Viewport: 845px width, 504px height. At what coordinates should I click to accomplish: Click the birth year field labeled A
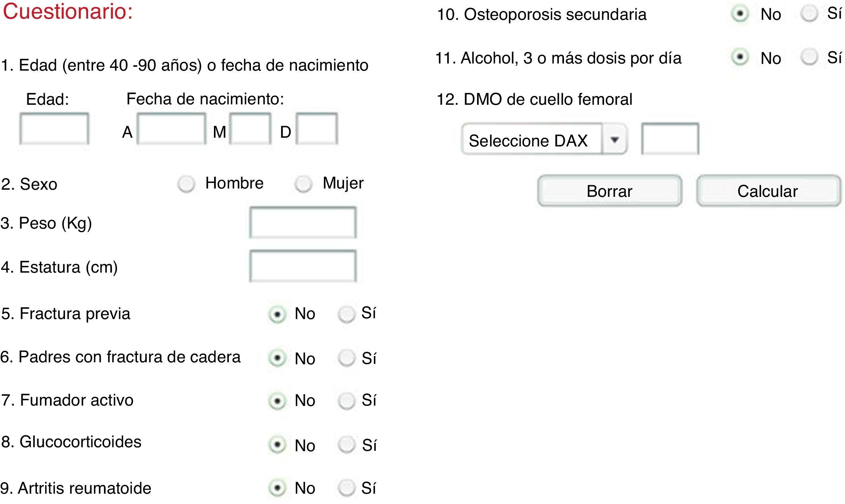[x=171, y=129]
